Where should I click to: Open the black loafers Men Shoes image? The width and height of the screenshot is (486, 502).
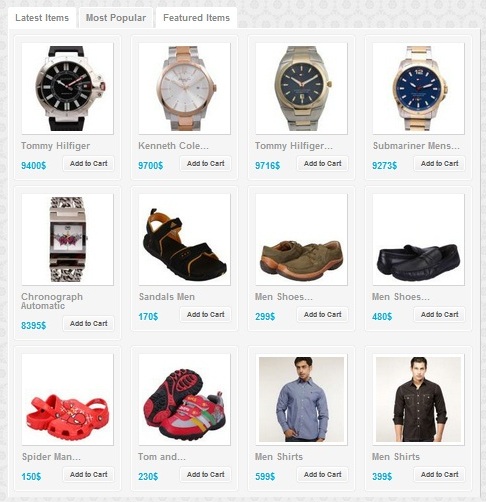[419, 239]
